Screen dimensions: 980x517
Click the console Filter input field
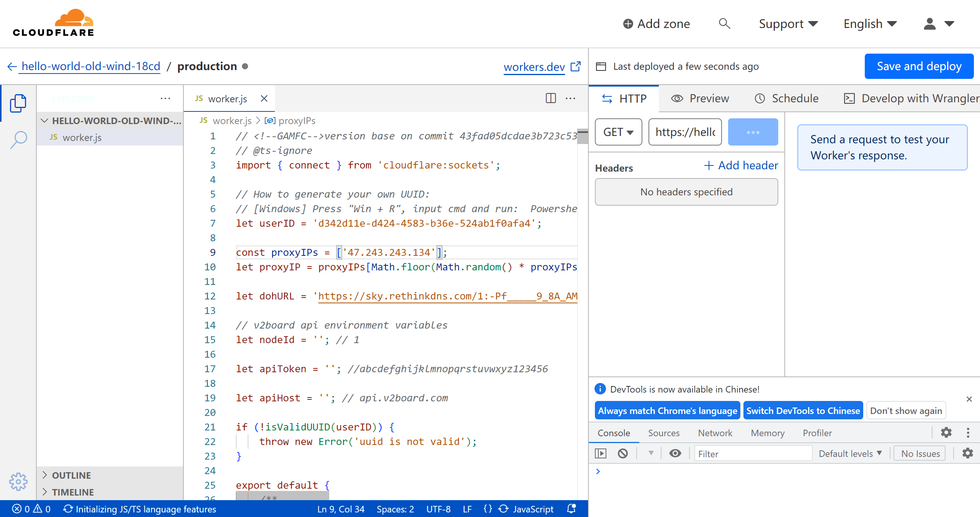point(753,453)
